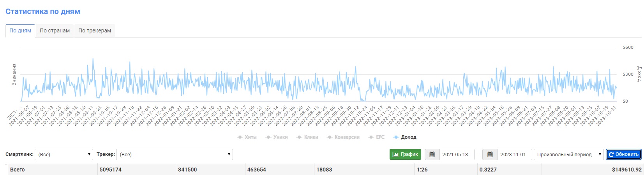644x175 pixels.
Task: Toggle Уники series in legend
Action: [x=276, y=137]
